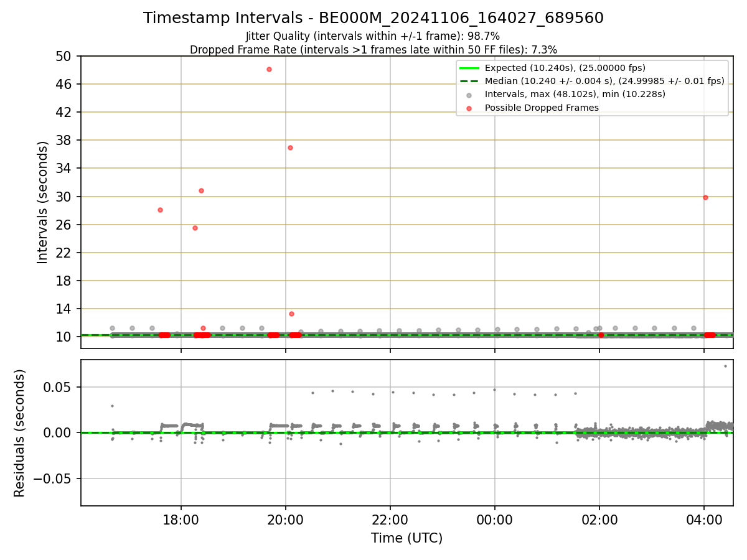This screenshot has width=747, height=560.
Task: Click the "00:00" x-axis tick label
Action: click(x=495, y=519)
